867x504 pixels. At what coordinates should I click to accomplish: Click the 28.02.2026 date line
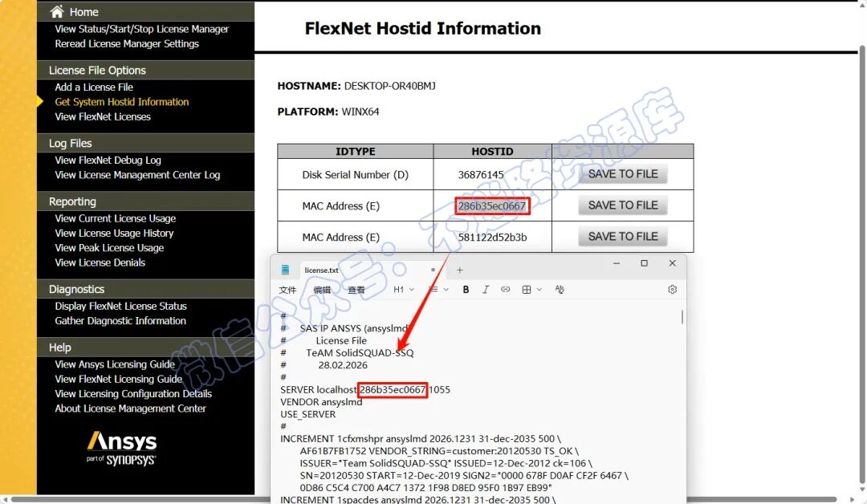click(343, 364)
